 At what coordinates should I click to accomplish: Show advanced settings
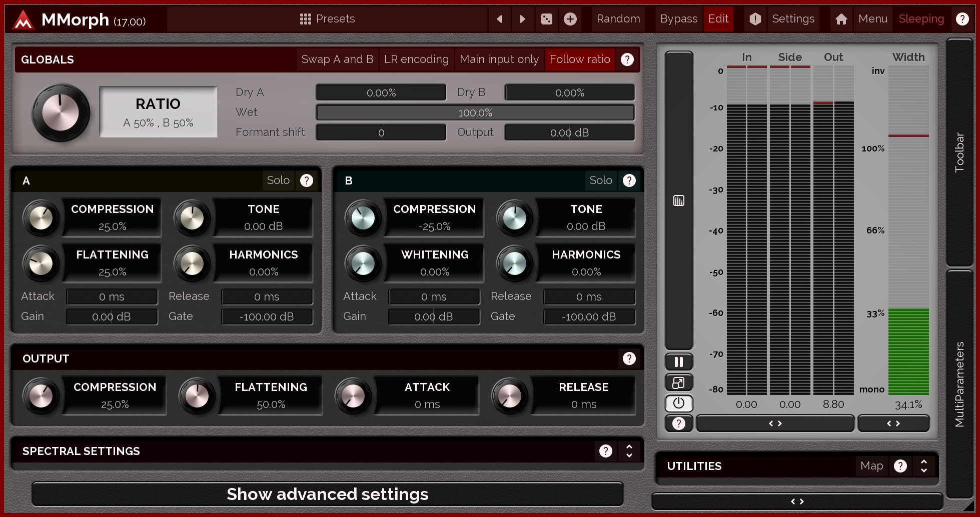tap(327, 494)
